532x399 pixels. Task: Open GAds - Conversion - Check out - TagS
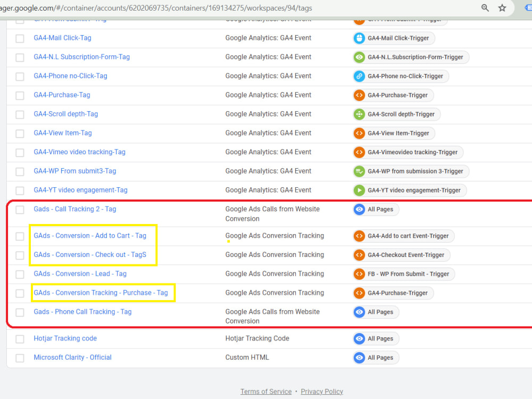click(90, 254)
